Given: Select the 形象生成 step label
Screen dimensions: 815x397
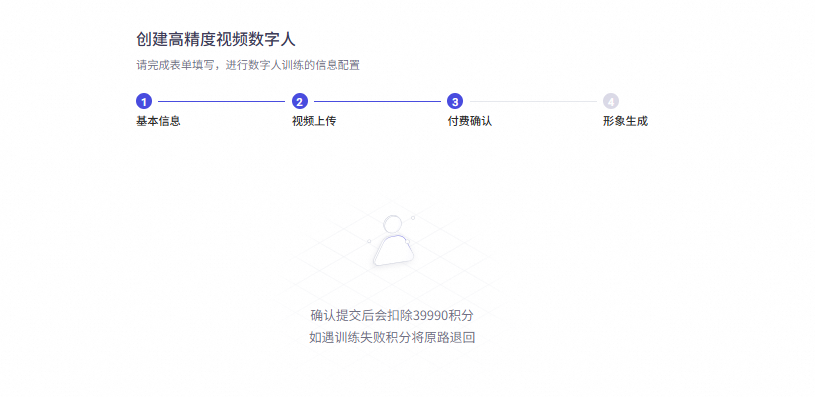Looking at the screenshot, I should (625, 121).
